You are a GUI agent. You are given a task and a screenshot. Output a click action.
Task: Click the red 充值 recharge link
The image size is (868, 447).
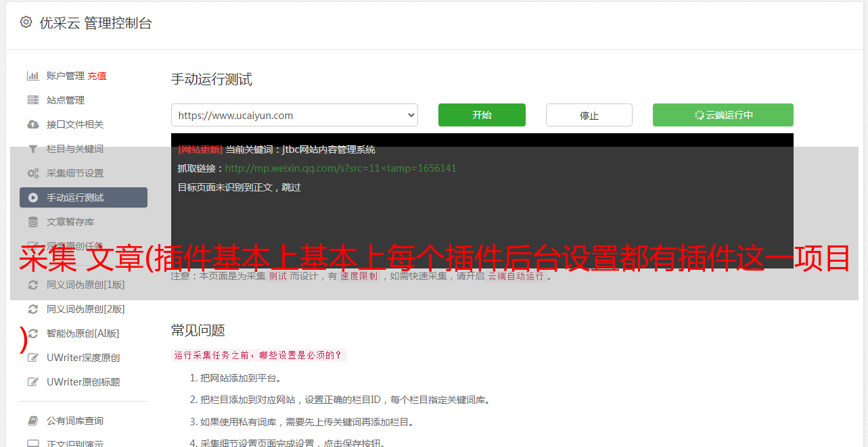[97, 76]
